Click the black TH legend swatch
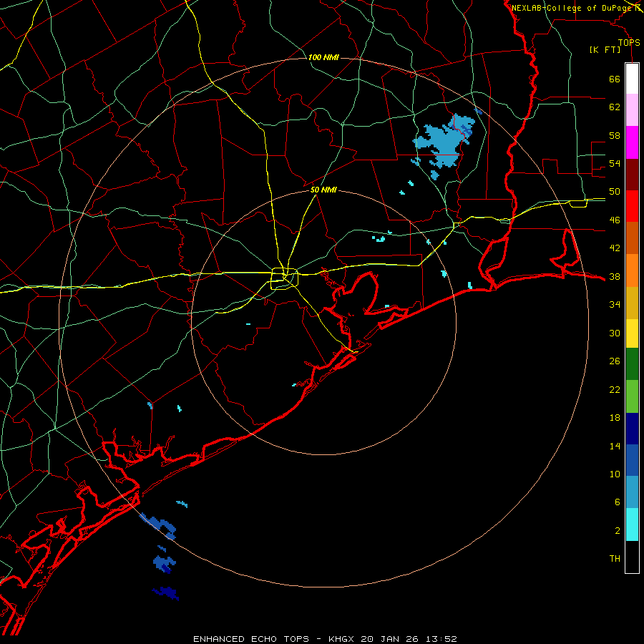This screenshot has width=644, height=644. (632, 557)
